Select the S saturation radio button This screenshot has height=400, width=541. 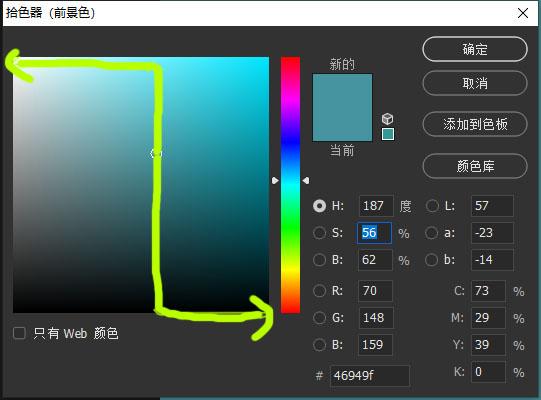319,233
